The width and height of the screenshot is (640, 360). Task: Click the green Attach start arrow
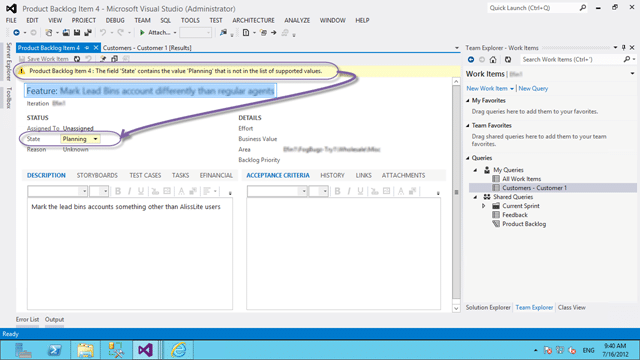click(142, 33)
